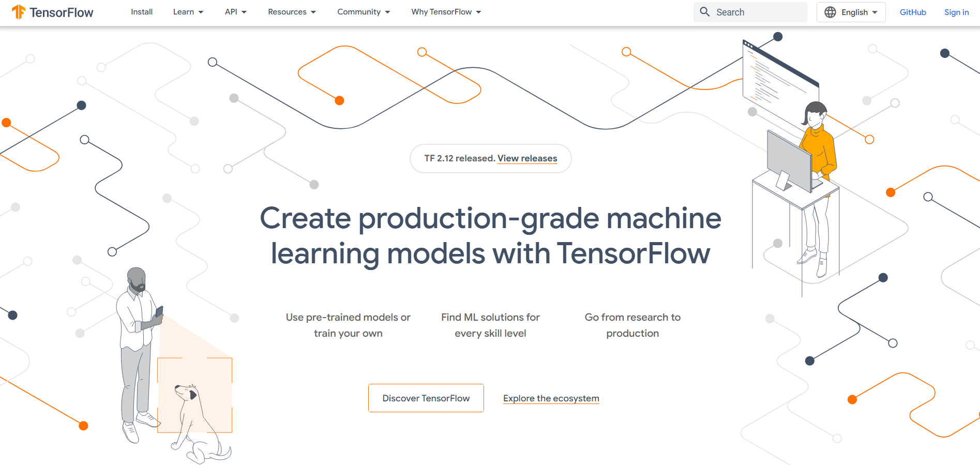This screenshot has width=980, height=465.
Task: Open the Explore the ecosystem link
Action: (551, 398)
